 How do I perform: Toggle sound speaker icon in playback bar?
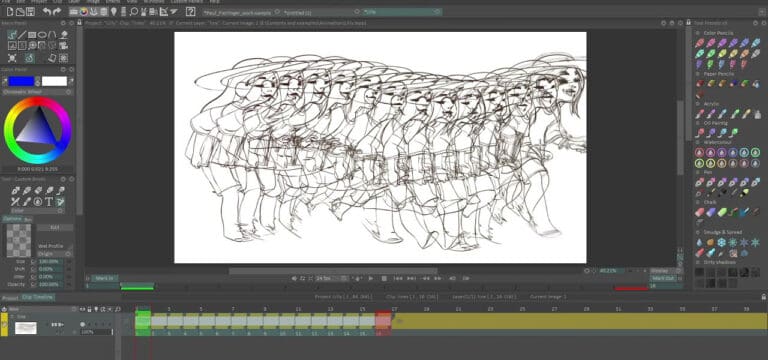(x=294, y=278)
